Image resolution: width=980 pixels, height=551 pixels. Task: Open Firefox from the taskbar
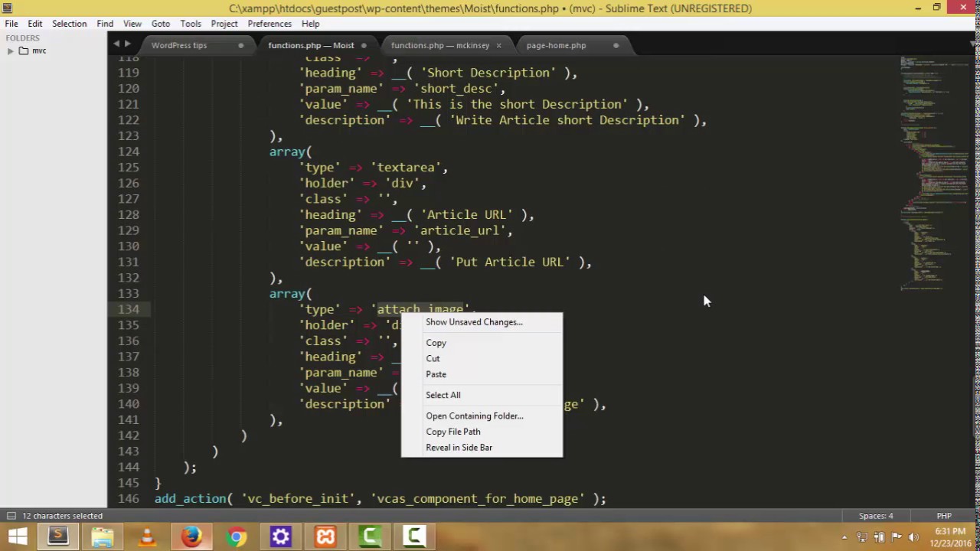tap(191, 537)
